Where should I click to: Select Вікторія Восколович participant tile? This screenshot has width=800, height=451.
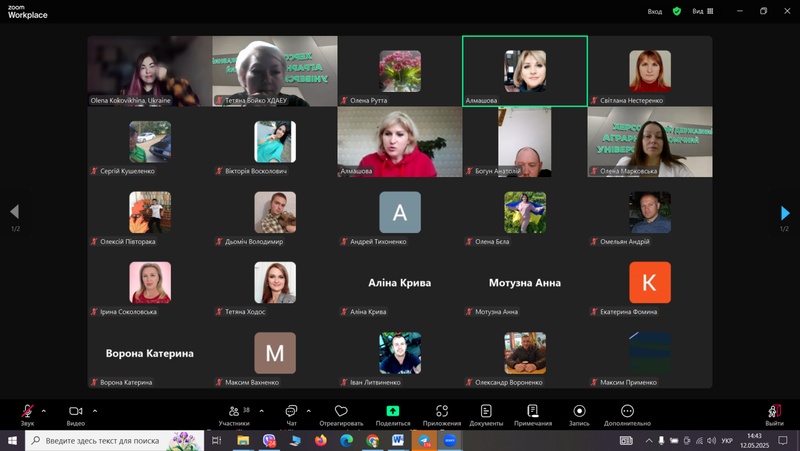point(275,142)
